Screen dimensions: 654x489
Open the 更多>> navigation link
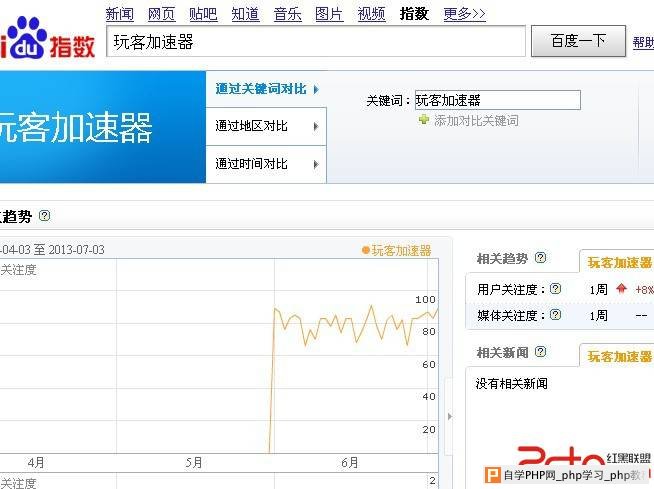point(464,14)
